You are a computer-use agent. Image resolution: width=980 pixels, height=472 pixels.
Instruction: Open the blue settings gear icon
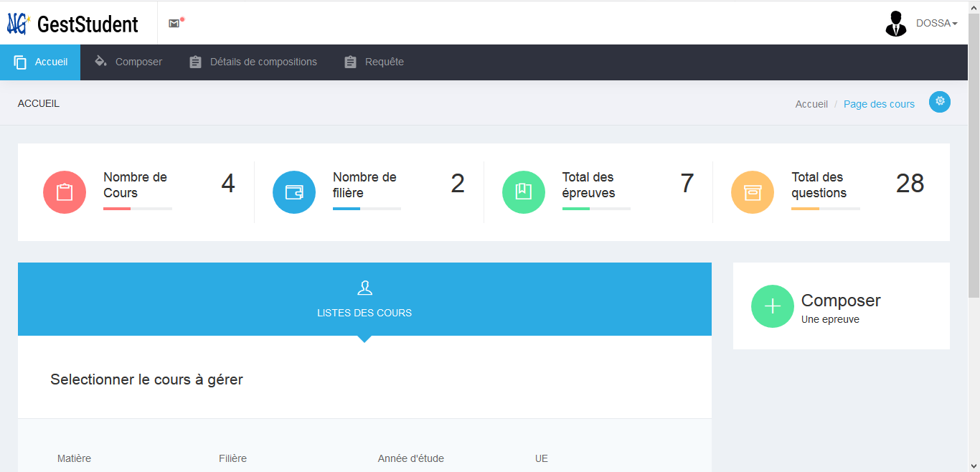coord(939,102)
